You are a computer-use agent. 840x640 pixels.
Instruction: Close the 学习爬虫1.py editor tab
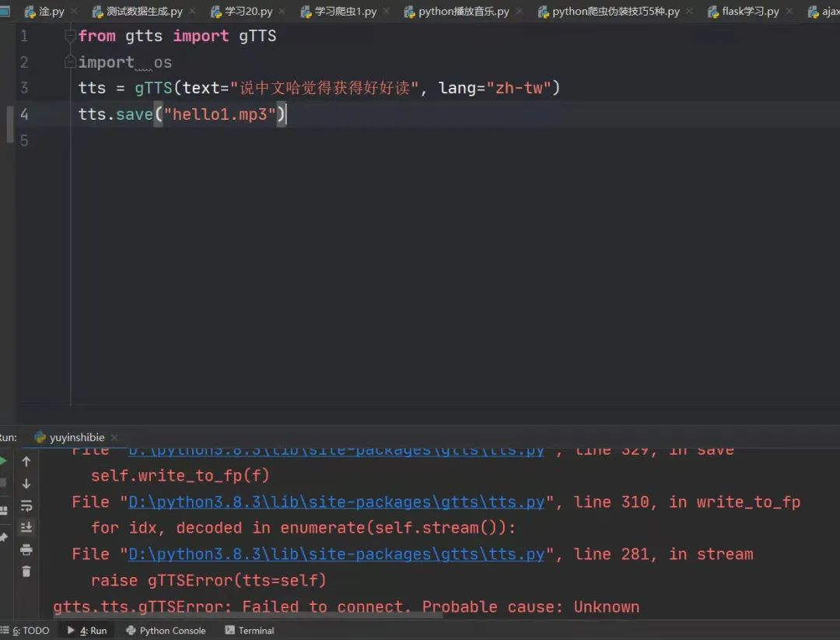387,11
